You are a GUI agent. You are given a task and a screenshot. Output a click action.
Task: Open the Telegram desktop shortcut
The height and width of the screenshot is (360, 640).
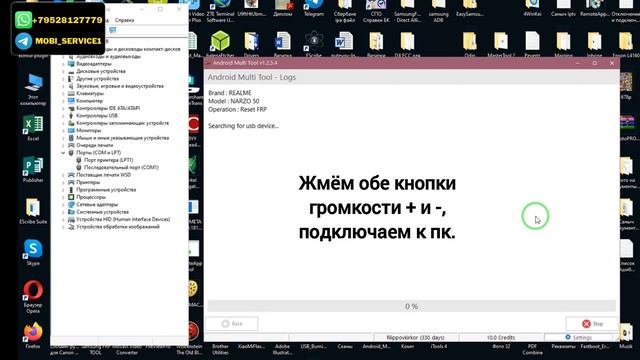(313, 8)
